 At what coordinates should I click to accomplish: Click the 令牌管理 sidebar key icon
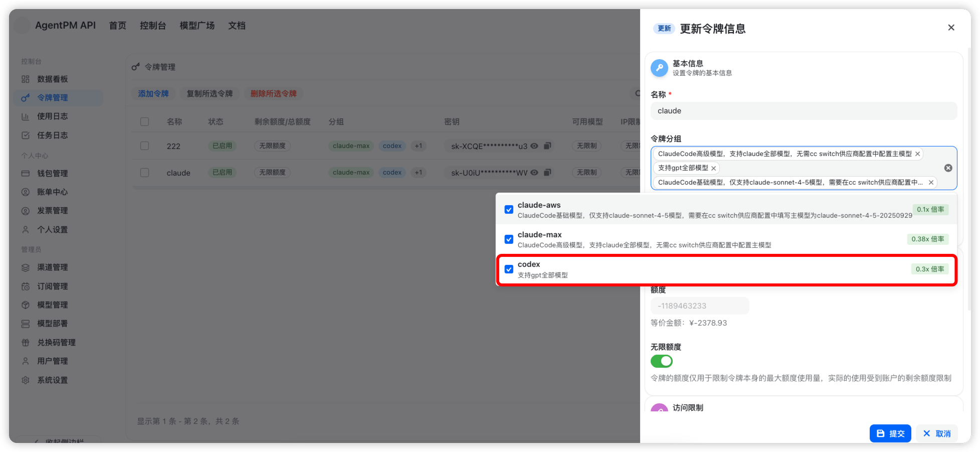25,98
